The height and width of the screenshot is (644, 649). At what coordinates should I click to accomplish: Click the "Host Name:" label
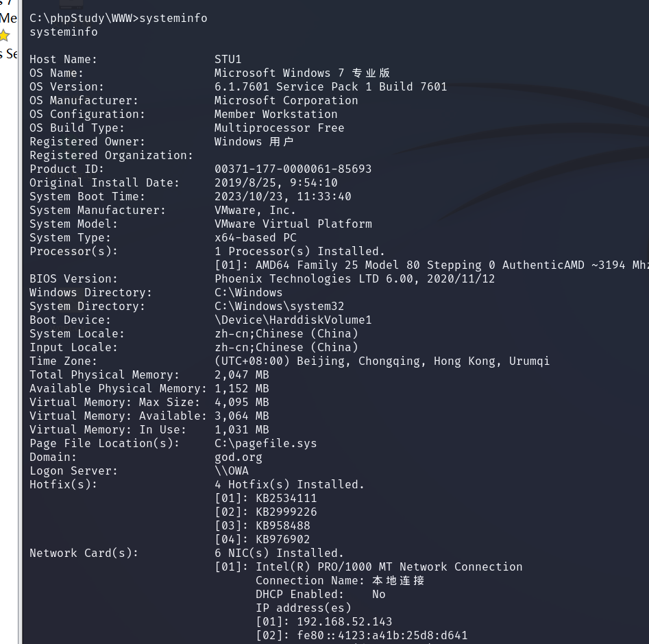click(63, 59)
